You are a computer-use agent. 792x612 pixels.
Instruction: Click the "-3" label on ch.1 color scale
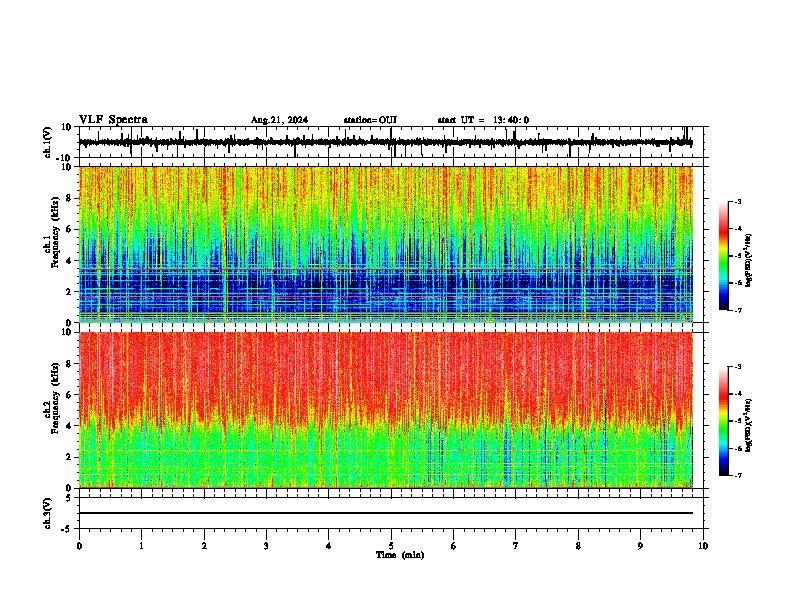pos(737,202)
